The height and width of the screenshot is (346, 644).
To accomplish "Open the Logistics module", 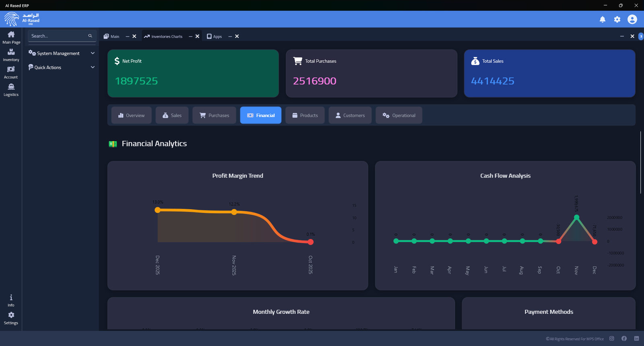I will [11, 89].
